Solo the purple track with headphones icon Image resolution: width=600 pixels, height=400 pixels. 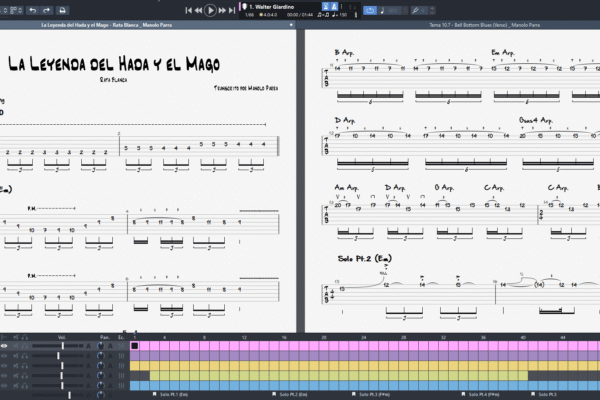pyautogui.click(x=24, y=356)
